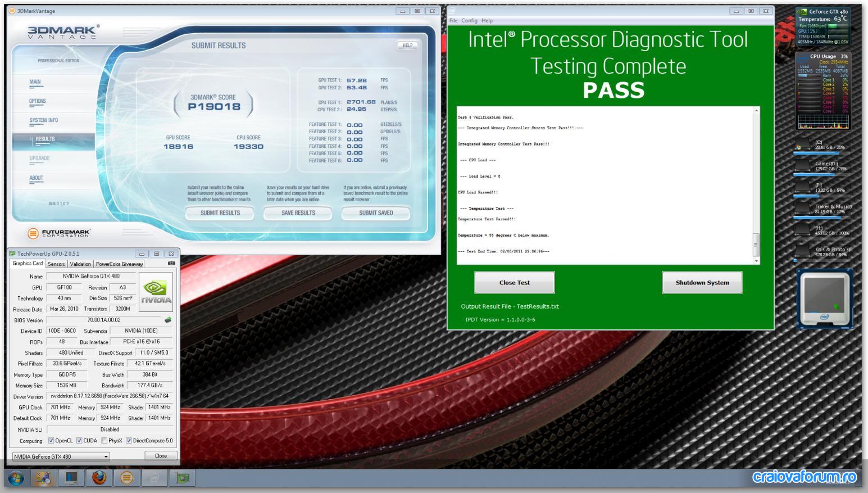The height and width of the screenshot is (493, 868).
Task: Click the BIOS Version field 70.00.1A.00.02
Action: pyautogui.click(x=103, y=320)
